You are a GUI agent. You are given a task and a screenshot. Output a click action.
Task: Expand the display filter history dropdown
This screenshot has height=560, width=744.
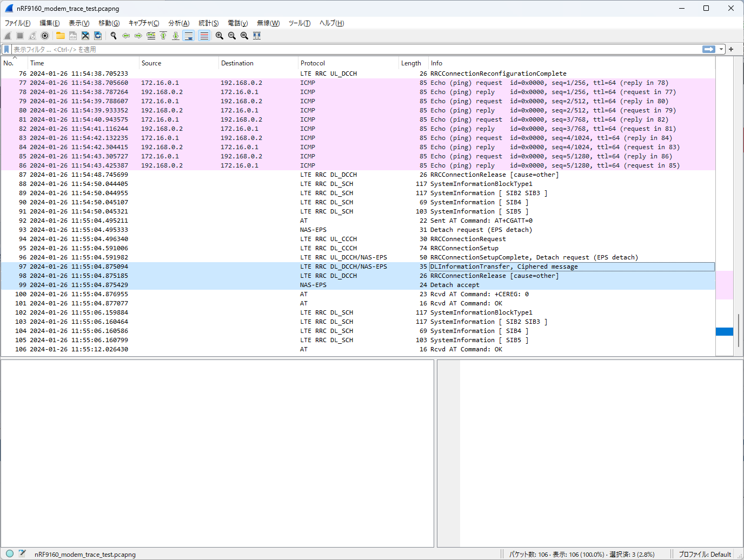[x=721, y=49]
